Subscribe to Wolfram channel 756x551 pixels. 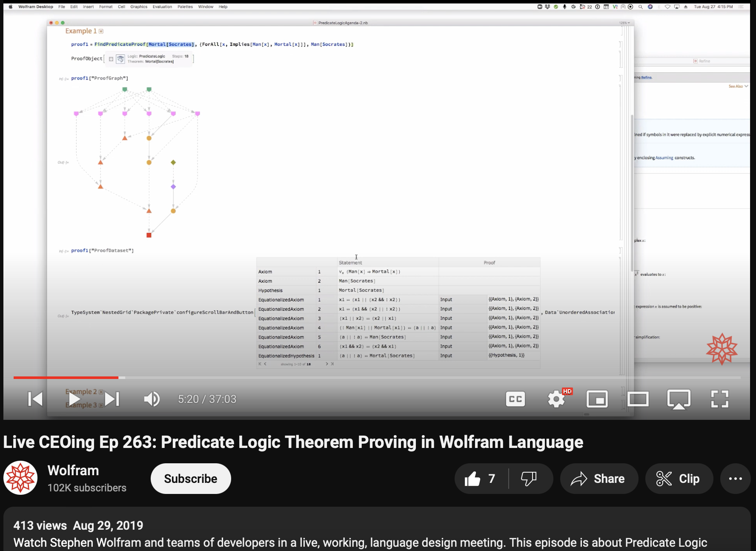(x=191, y=479)
